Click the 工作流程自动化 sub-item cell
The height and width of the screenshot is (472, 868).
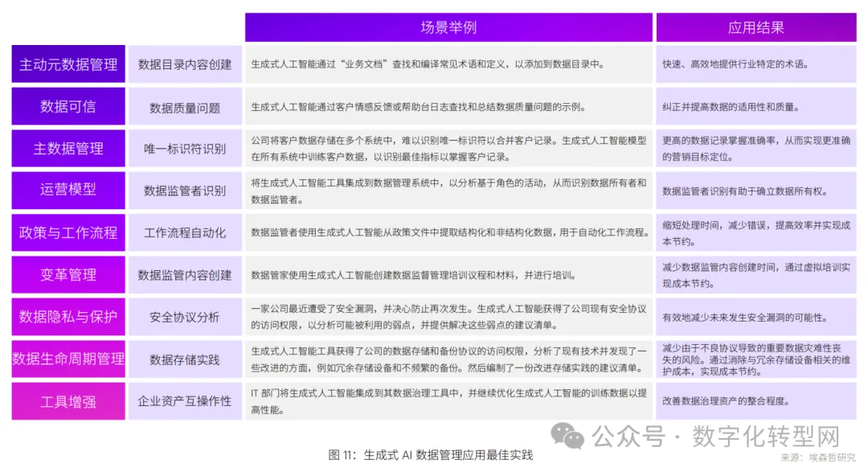(x=185, y=232)
